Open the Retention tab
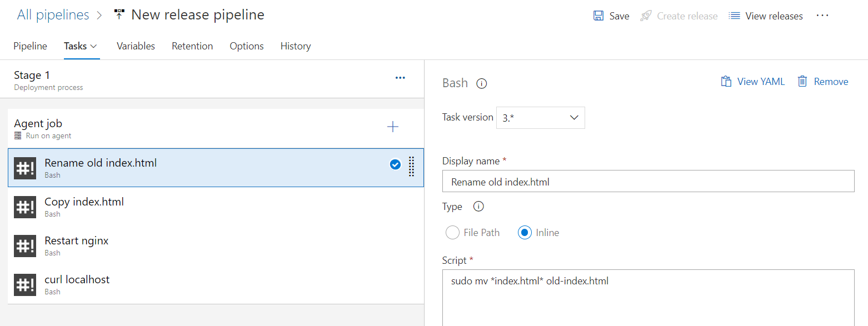Screen dimensions: 868x326 point(192,46)
